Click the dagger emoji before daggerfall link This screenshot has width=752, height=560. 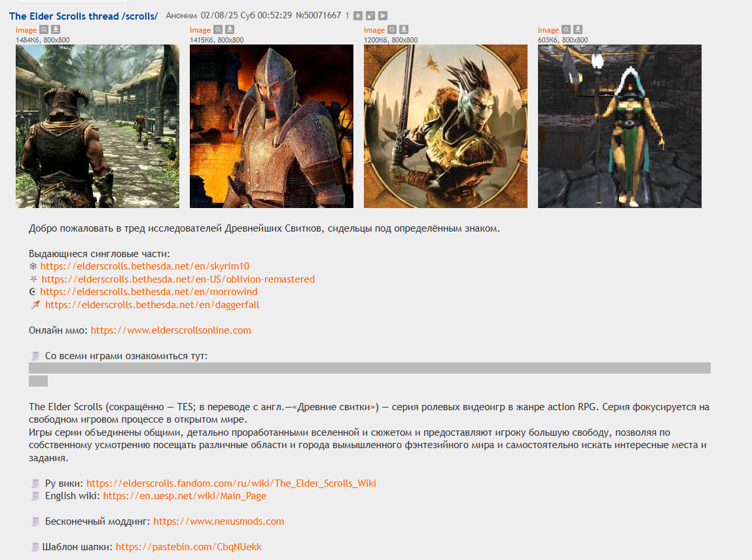click(35, 304)
